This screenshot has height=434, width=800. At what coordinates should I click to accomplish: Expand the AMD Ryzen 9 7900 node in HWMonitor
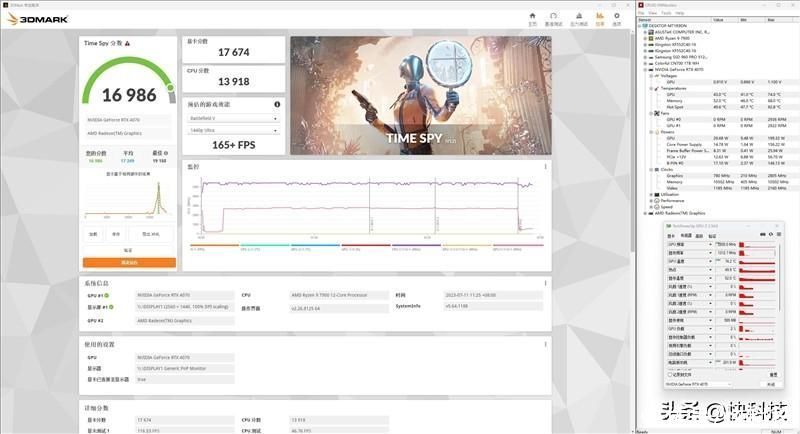[x=645, y=38]
